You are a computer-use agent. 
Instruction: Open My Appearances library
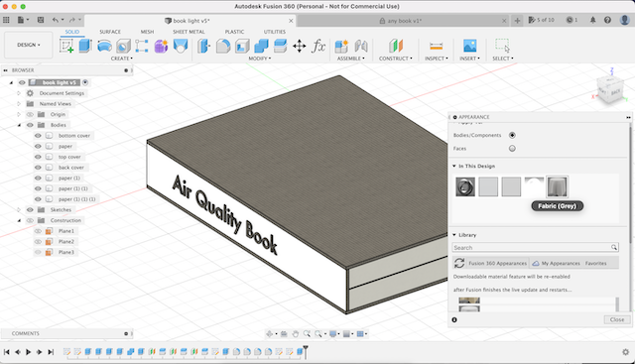pyautogui.click(x=556, y=263)
